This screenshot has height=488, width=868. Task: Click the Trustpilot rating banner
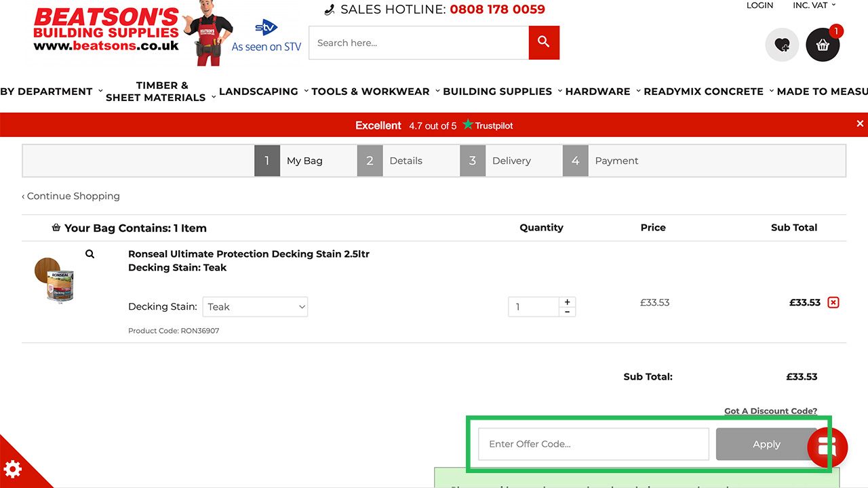pos(434,125)
